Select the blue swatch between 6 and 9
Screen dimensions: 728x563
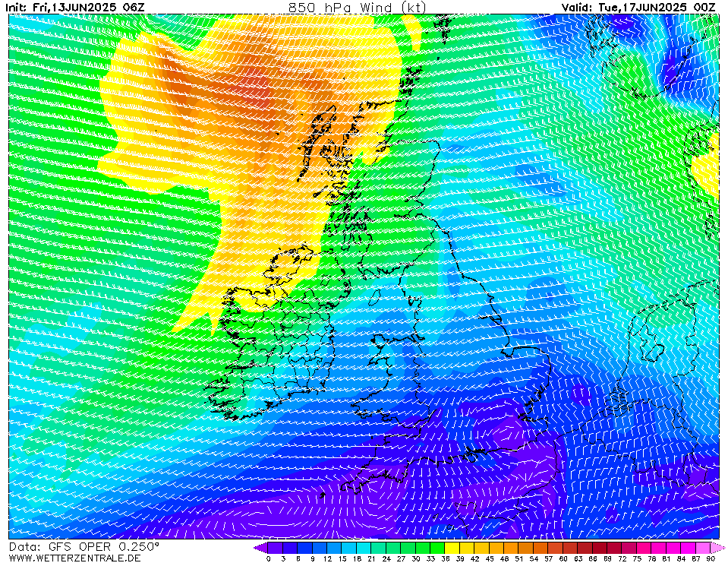pyautogui.click(x=305, y=548)
